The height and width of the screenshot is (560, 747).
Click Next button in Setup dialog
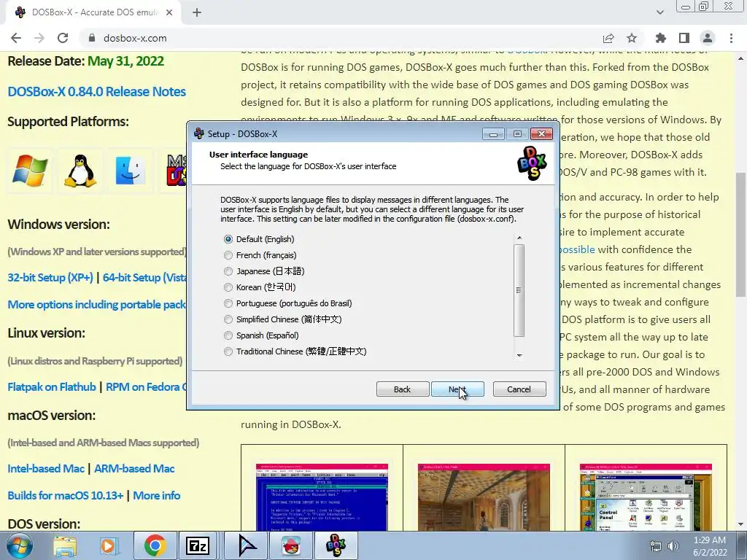click(x=457, y=389)
